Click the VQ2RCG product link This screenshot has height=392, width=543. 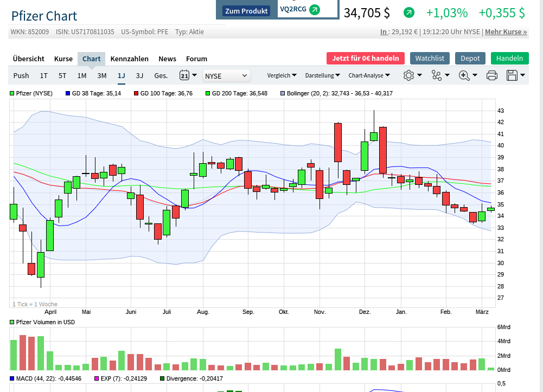pos(293,9)
